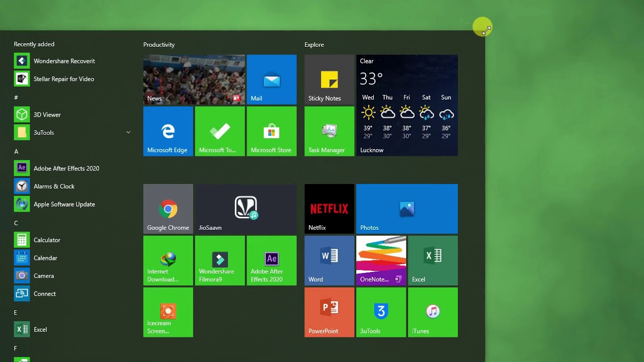
Task: Open Calendar from app list
Action: pos(73,258)
